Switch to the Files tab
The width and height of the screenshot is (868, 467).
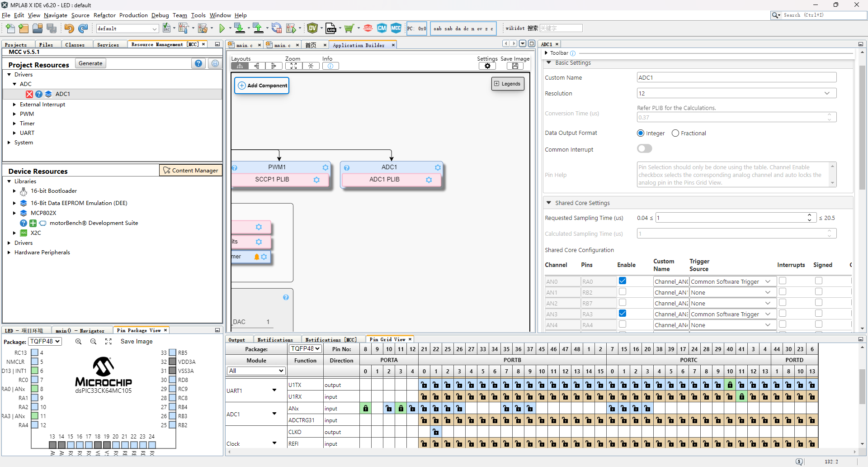click(x=46, y=44)
